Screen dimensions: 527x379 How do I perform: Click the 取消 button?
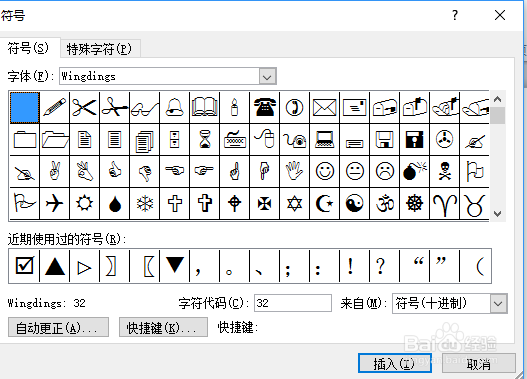479,363
